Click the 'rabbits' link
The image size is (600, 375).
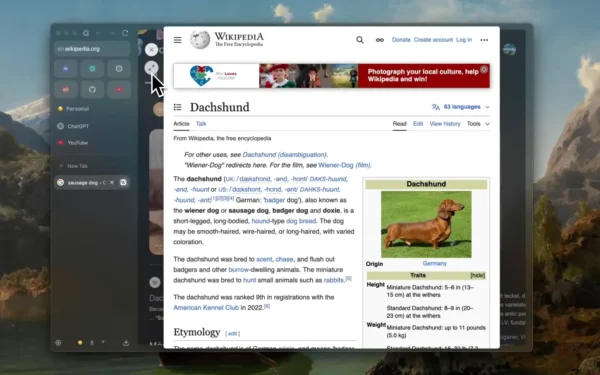pyautogui.click(x=334, y=280)
